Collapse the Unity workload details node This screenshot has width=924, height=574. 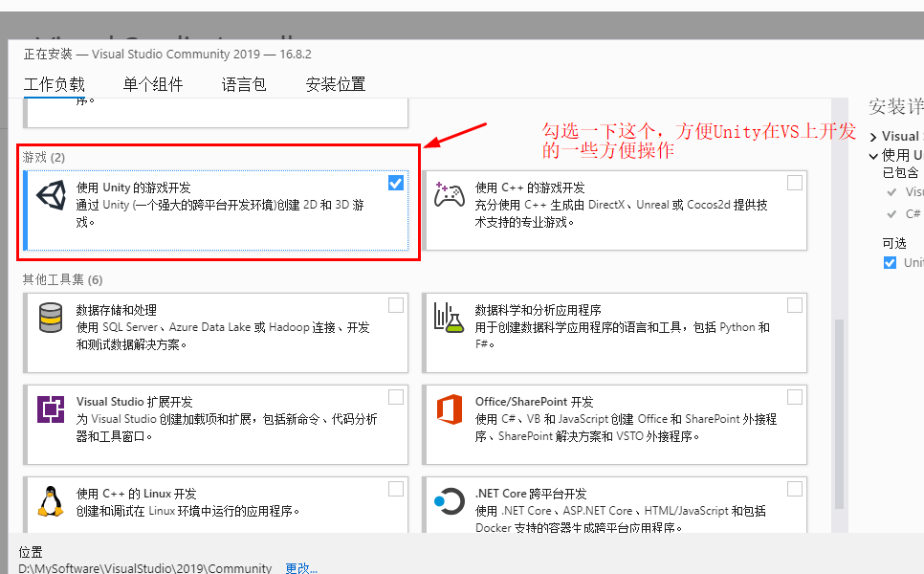[x=873, y=156]
